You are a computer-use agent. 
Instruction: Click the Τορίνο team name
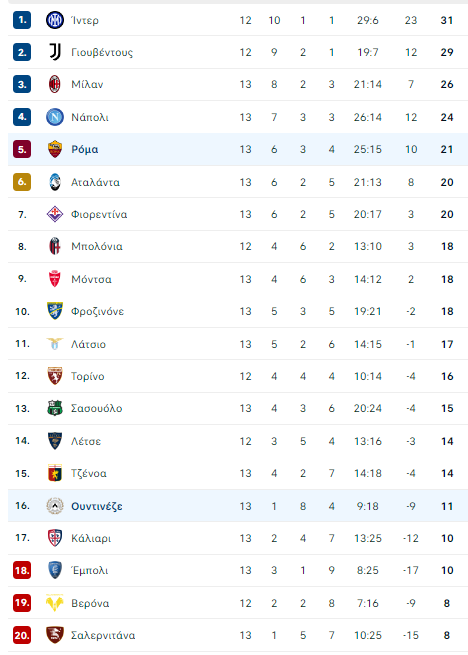coord(88,376)
